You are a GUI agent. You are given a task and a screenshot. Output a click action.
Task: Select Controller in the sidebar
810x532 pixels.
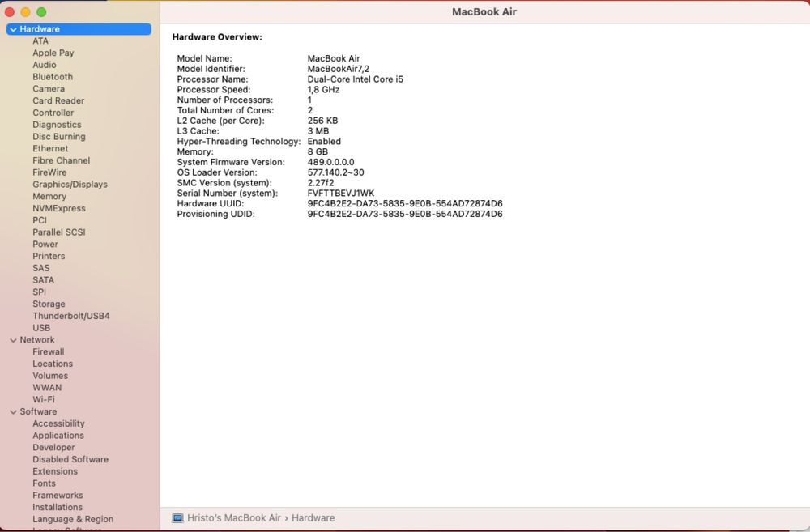point(53,113)
